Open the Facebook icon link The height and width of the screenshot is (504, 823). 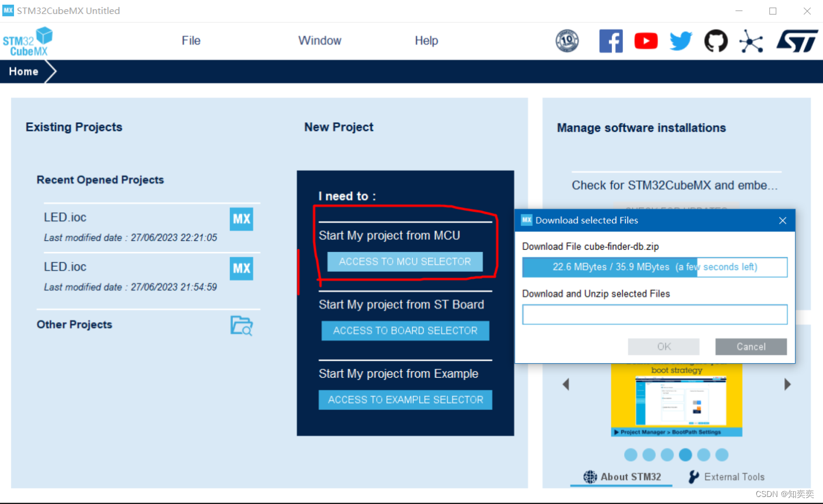coord(611,41)
